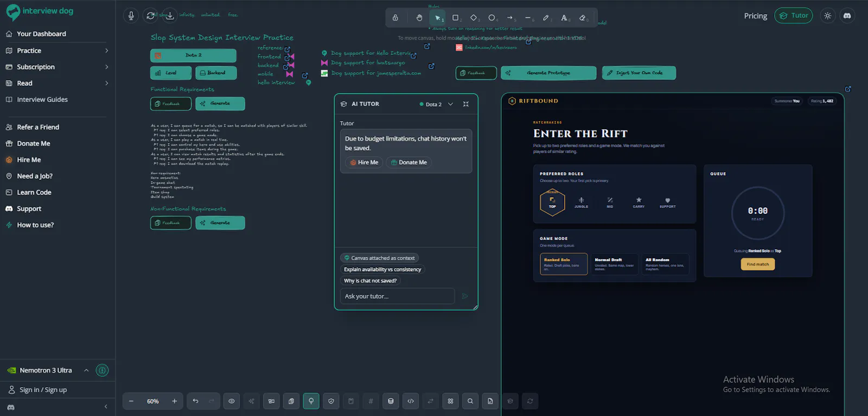Viewport: 868px width, 416px height.
Task: Click the magnifier search icon in bottom toolbar
Action: (470, 401)
